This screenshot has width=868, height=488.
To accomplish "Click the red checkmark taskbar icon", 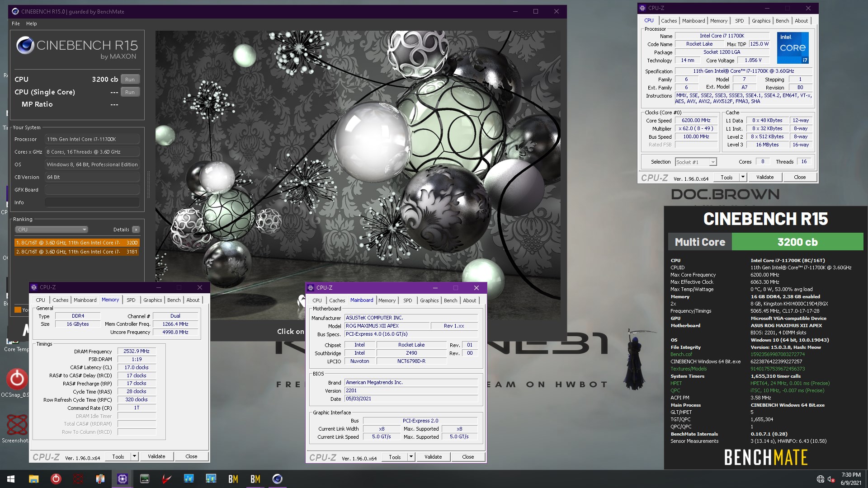I will click(x=166, y=479).
